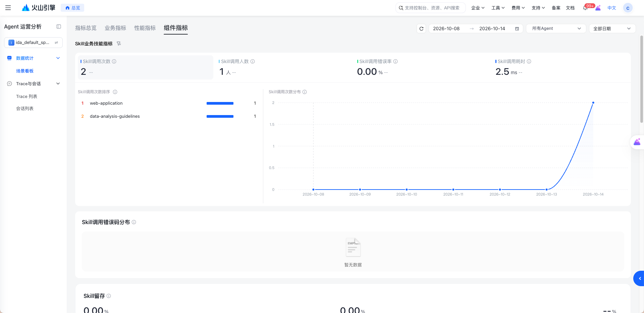Expand the blue side drawer arrow
This screenshot has width=644, height=313.
coord(639,278)
